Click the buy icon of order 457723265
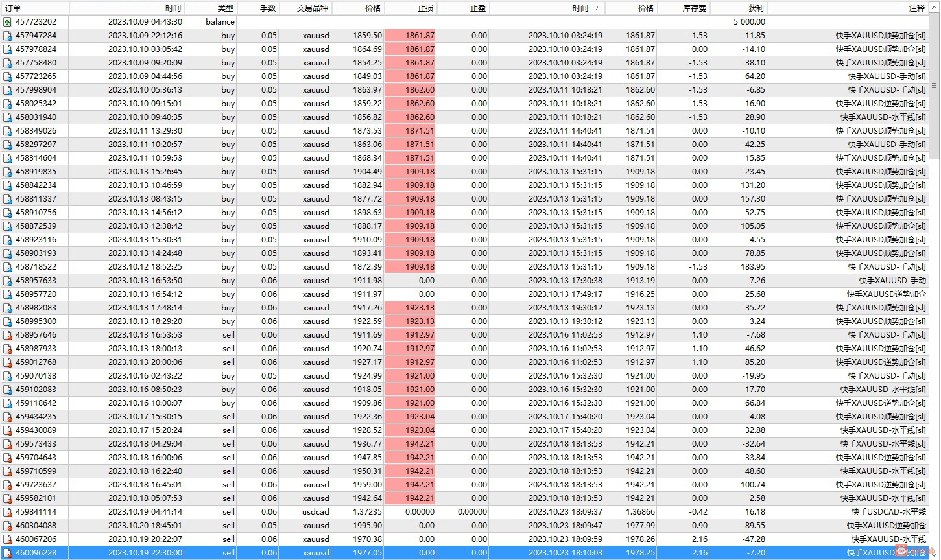 (x=8, y=76)
